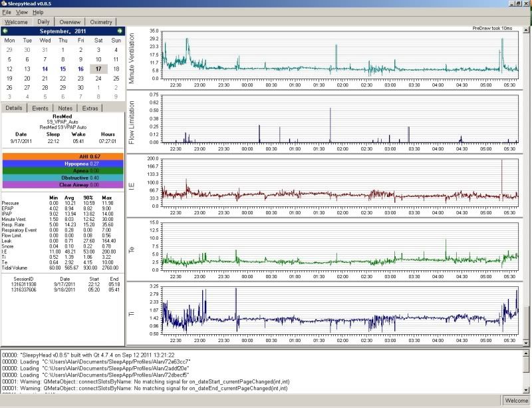Click the "Leak" statistics row label

[x=7, y=241]
